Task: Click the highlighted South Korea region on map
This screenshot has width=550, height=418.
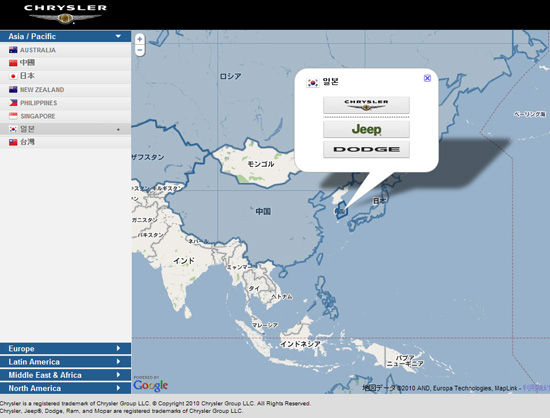Action: point(341,210)
